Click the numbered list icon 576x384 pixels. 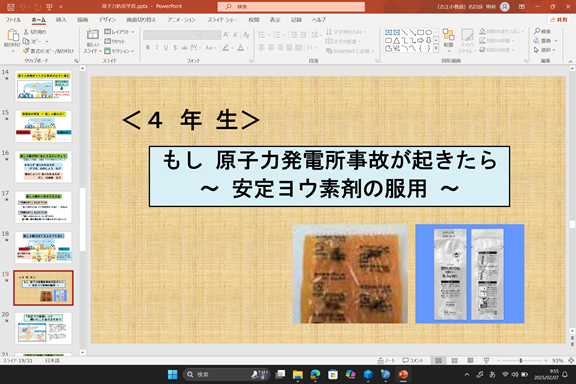(x=277, y=35)
